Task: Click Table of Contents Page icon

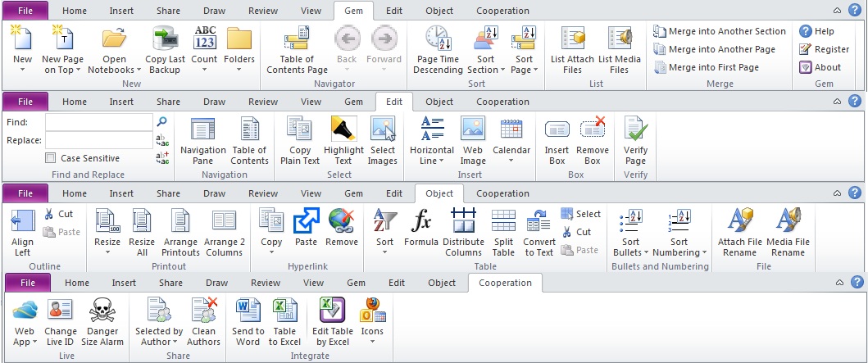Action: 298,39
